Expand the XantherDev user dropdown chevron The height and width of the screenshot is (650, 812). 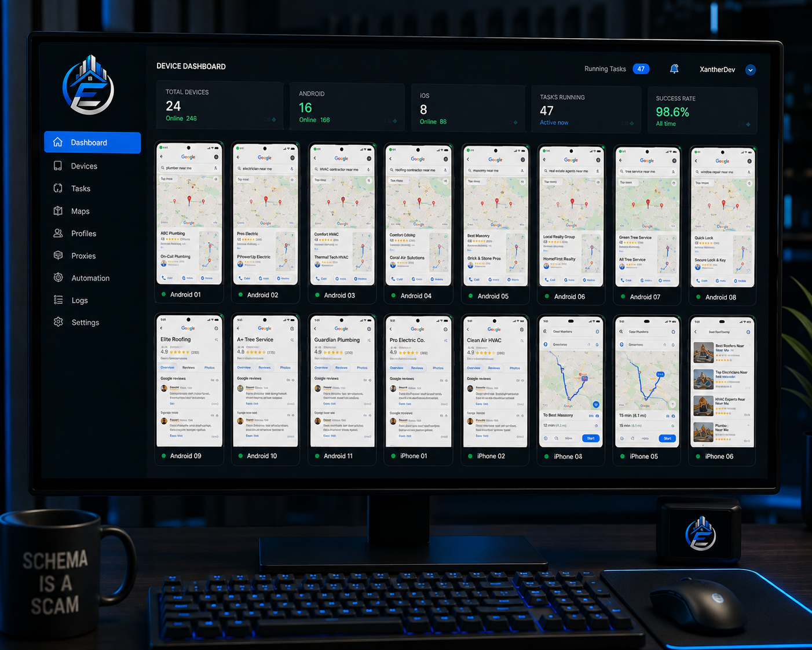[750, 70]
